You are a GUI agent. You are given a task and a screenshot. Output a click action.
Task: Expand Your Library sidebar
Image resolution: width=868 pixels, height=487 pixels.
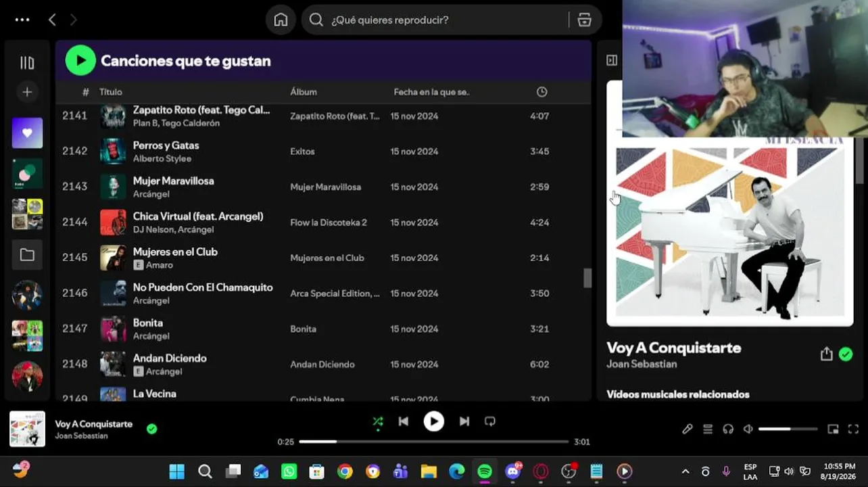(x=27, y=63)
